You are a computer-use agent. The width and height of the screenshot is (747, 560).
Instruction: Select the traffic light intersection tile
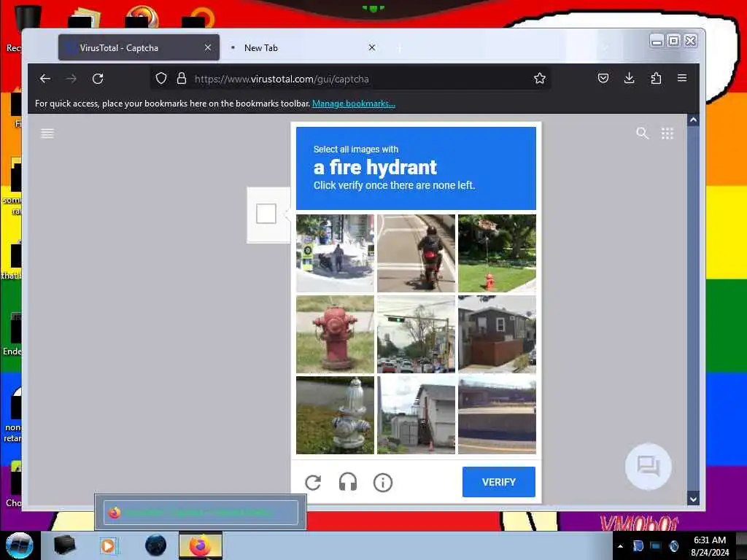click(416, 334)
